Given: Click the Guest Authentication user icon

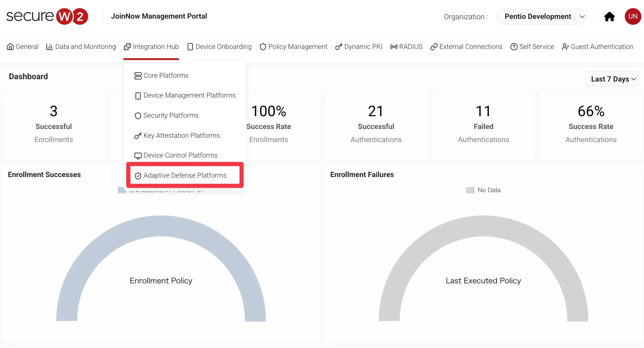Looking at the screenshot, I should tap(565, 47).
